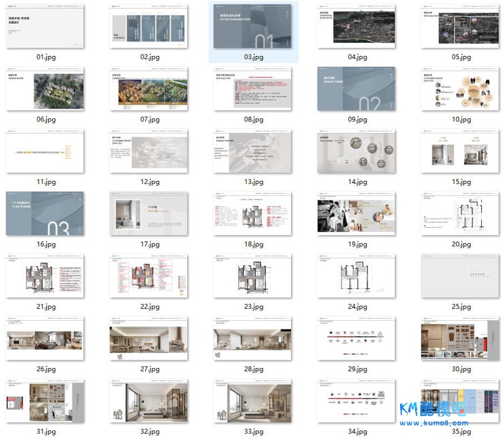The height and width of the screenshot is (438, 504).
Task: Select the 21.jpg floor plan thumbnail
Action: [x=45, y=276]
